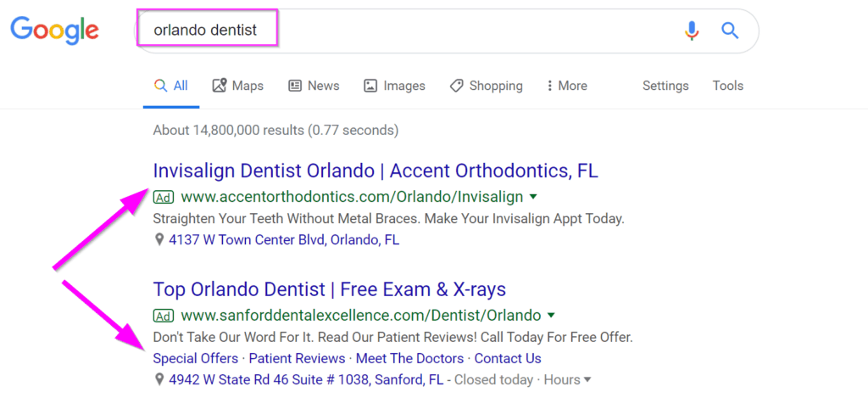Click the accentorthodontics.com URL
Viewport: 868px width, 409px height.
352,197
